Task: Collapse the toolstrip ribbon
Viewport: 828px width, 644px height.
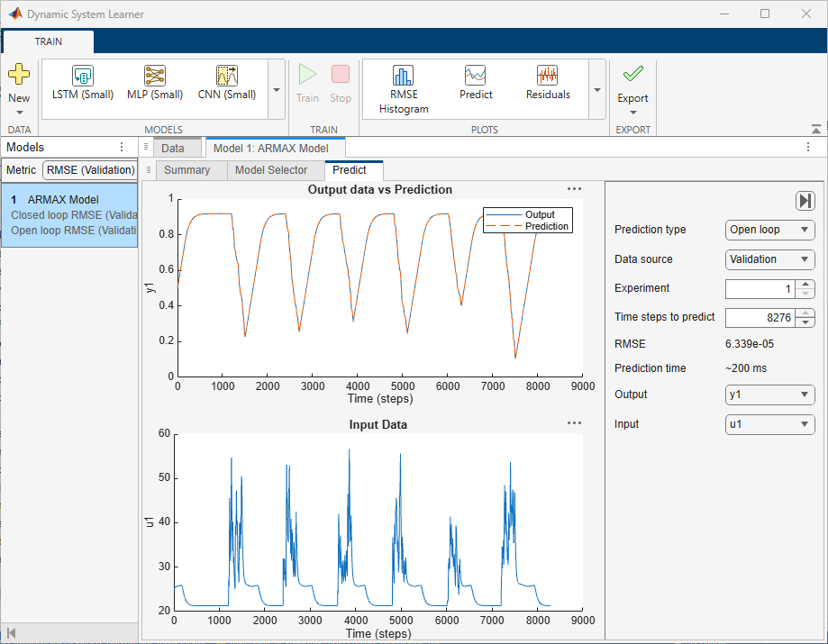Action: [816, 129]
